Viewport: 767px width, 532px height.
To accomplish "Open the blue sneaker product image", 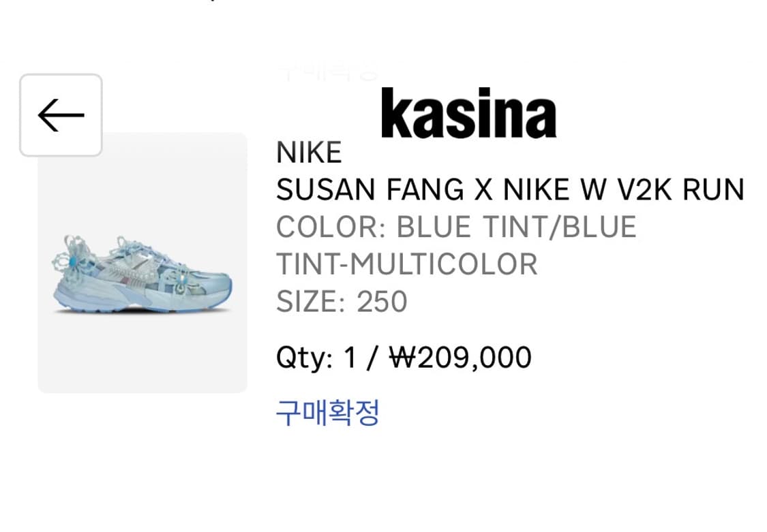I will (x=142, y=274).
